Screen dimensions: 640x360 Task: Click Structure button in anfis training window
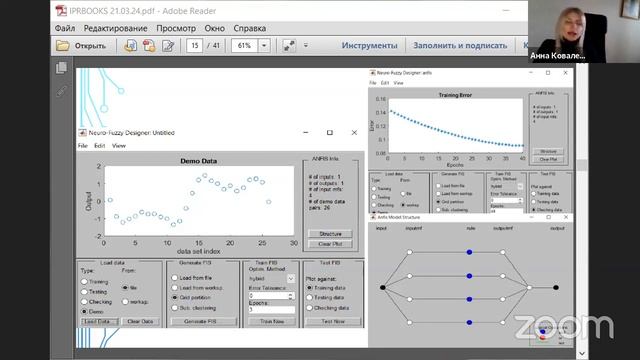click(548, 151)
